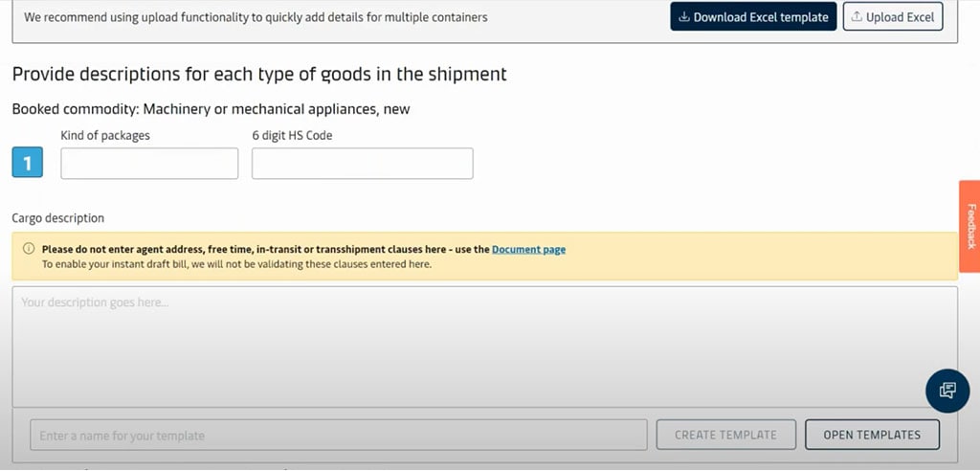980x471 pixels.
Task: Click the Booked commodity text line
Action: click(x=211, y=109)
